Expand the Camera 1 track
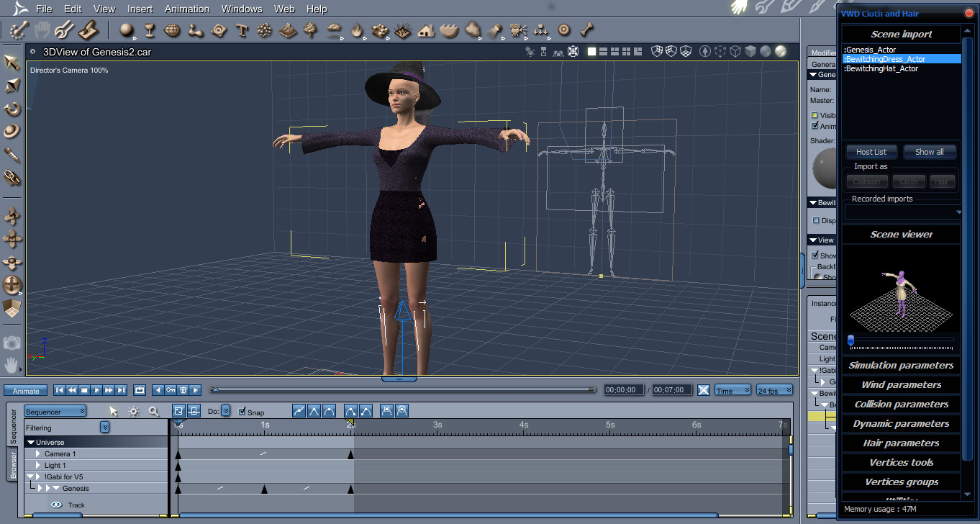Screen dimensions: 980x524 [x=38, y=453]
